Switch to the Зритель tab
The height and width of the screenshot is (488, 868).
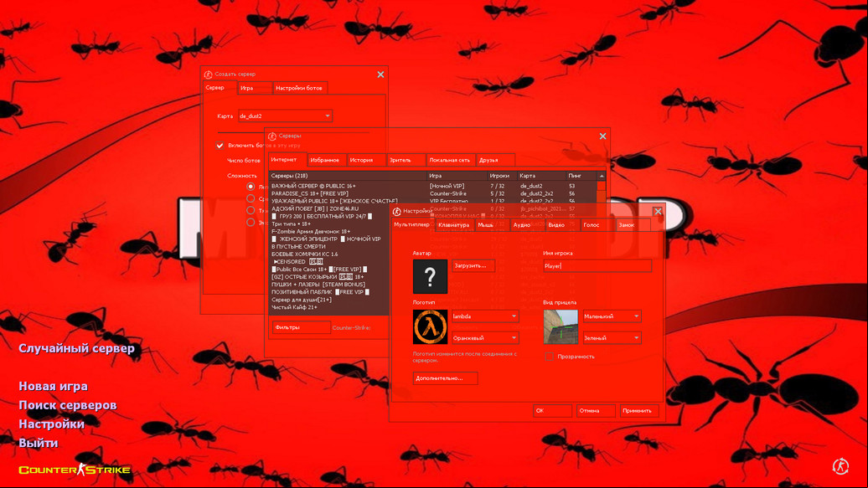click(406, 160)
